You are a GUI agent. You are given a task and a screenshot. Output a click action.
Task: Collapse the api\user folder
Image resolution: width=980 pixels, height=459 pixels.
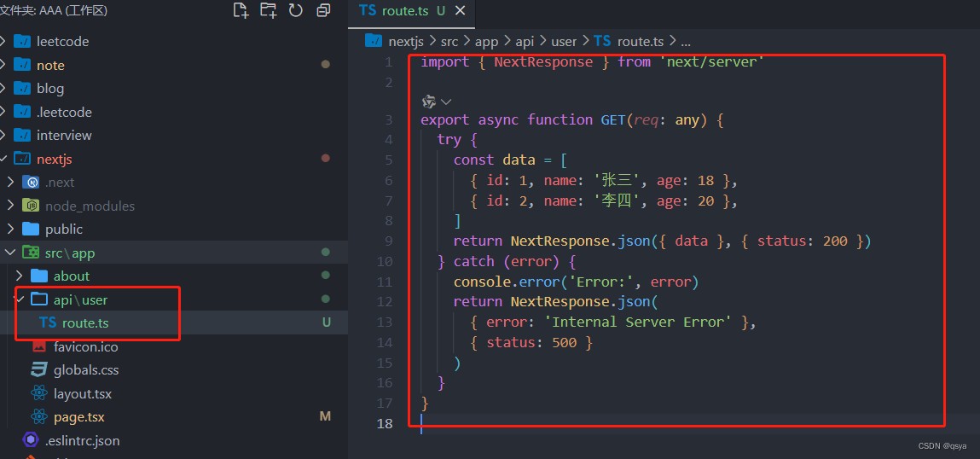pyautogui.click(x=20, y=299)
